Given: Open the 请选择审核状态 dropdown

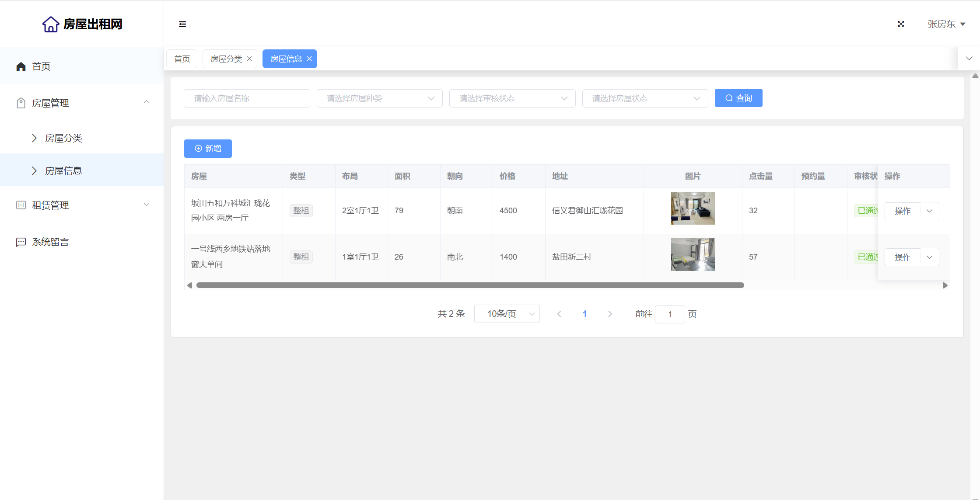Looking at the screenshot, I should point(512,98).
